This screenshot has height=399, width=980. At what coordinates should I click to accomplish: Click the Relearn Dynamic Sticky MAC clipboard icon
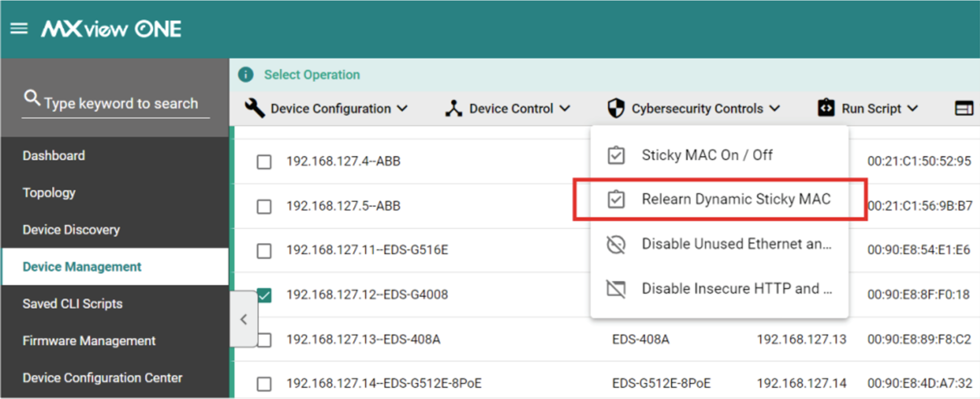coord(616,199)
